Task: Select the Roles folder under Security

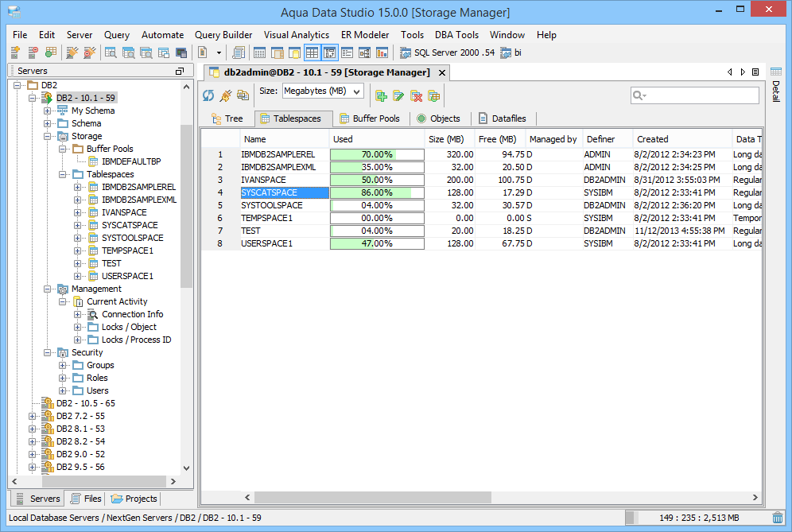Action: [97, 378]
